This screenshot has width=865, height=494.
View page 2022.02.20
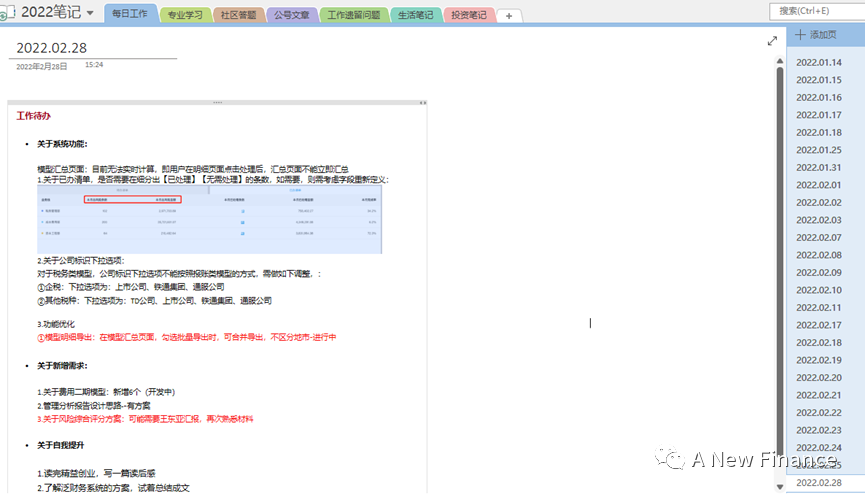click(x=819, y=378)
